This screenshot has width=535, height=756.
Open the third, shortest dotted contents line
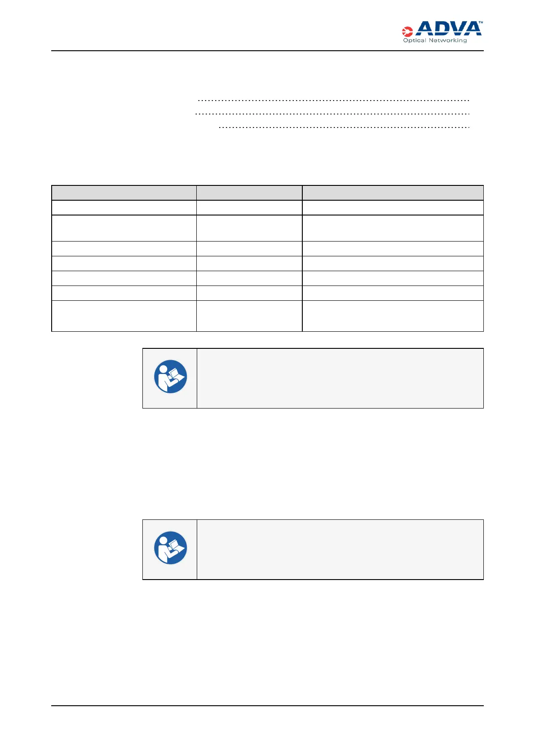(344, 128)
